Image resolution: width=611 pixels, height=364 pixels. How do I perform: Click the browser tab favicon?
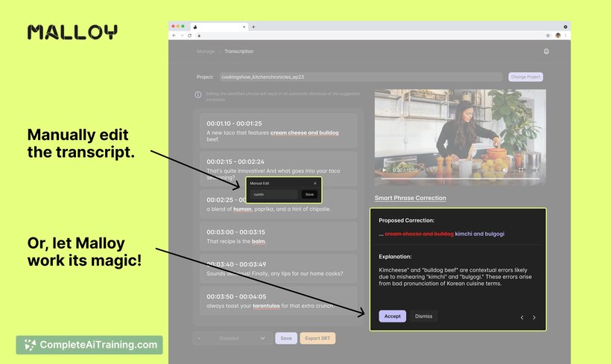click(x=195, y=27)
